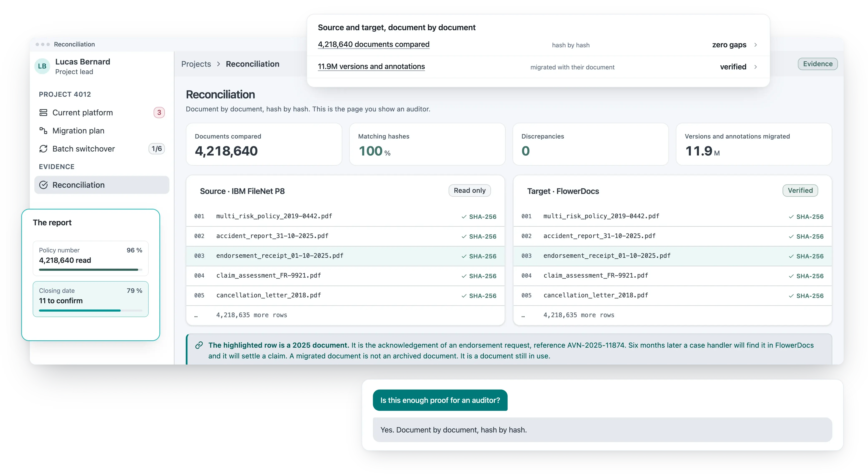The image size is (868, 475).
Task: Click the checkmark on target row 002 accident_report
Action: pos(791,237)
